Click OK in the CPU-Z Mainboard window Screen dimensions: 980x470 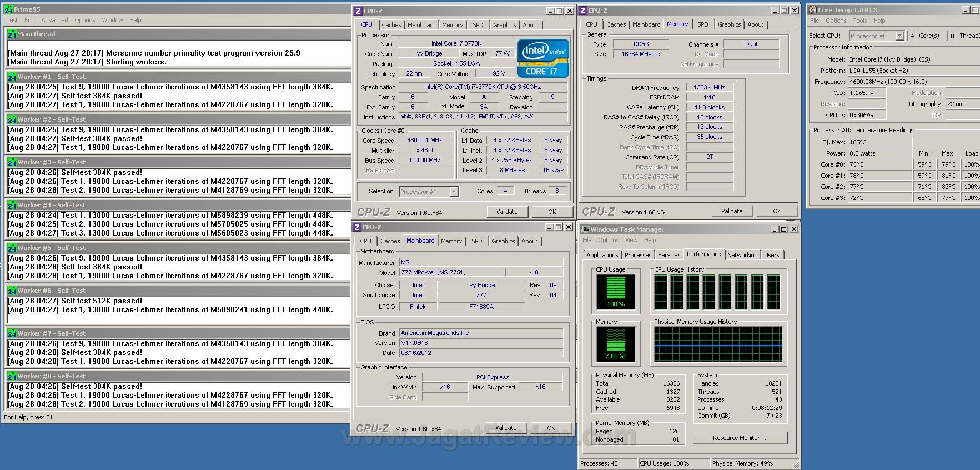click(551, 428)
